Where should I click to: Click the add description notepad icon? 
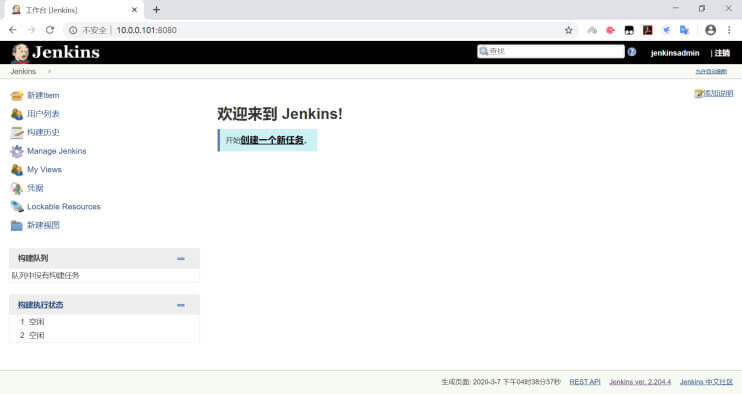pos(698,94)
